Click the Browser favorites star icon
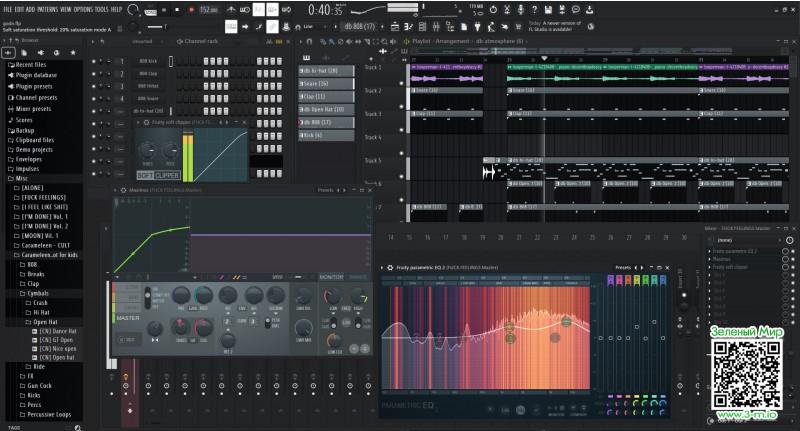 (72, 52)
